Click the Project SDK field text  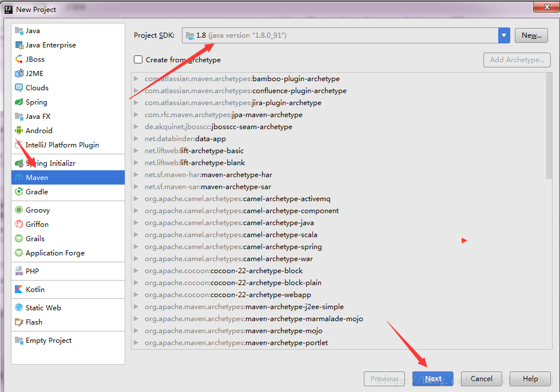click(241, 35)
